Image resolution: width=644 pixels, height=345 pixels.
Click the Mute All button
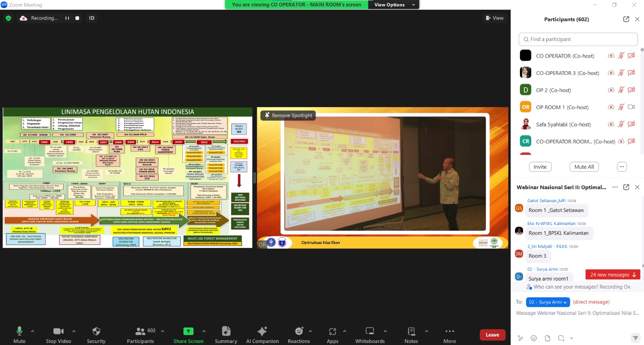click(x=584, y=167)
